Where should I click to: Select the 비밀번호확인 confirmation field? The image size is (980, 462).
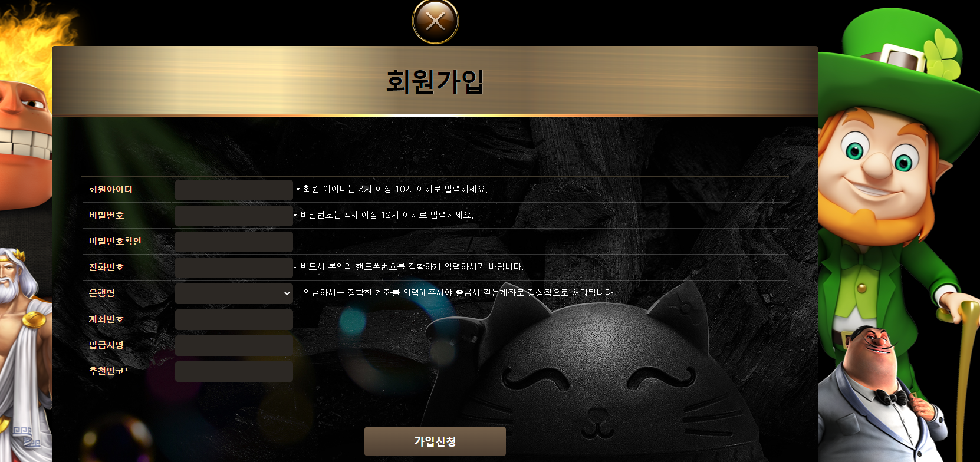click(234, 242)
